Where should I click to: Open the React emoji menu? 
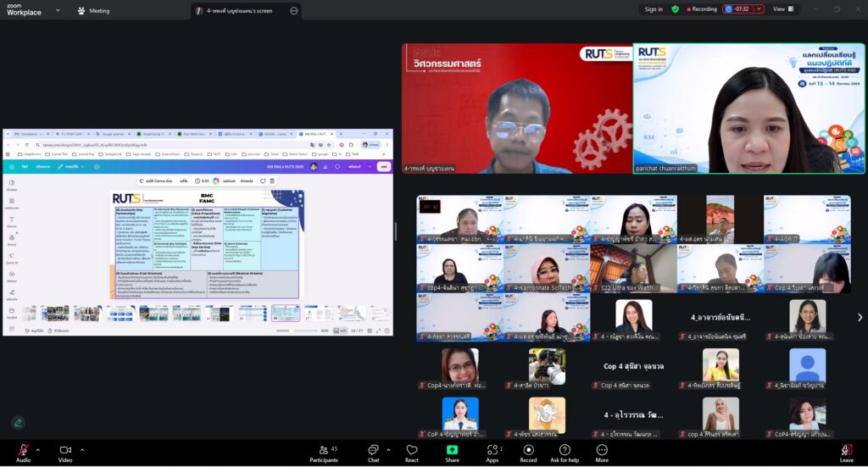[411, 453]
